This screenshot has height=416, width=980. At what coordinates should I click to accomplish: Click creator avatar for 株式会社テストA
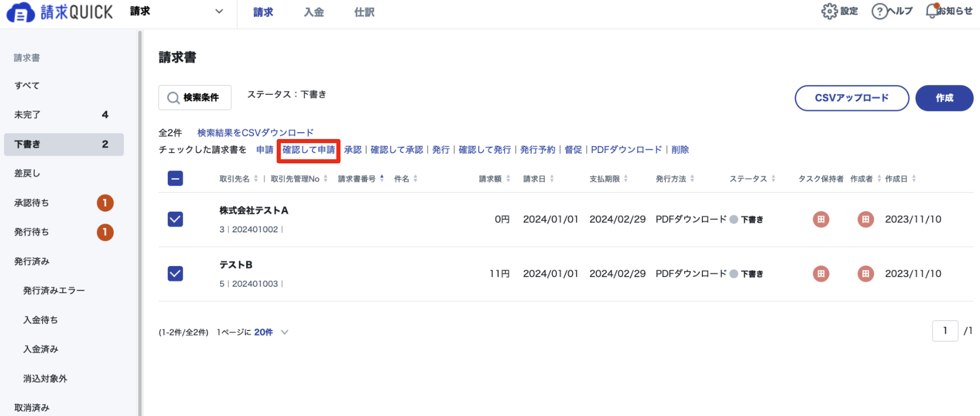pyautogui.click(x=865, y=219)
